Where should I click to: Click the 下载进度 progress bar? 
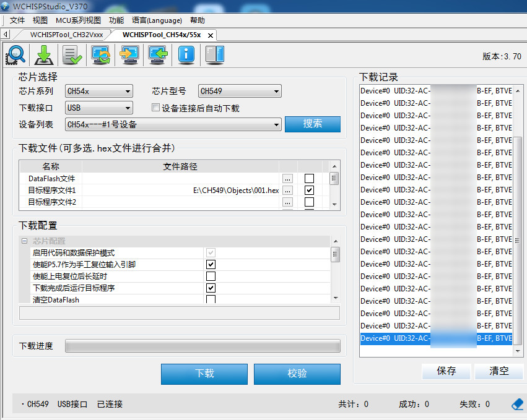point(203,346)
